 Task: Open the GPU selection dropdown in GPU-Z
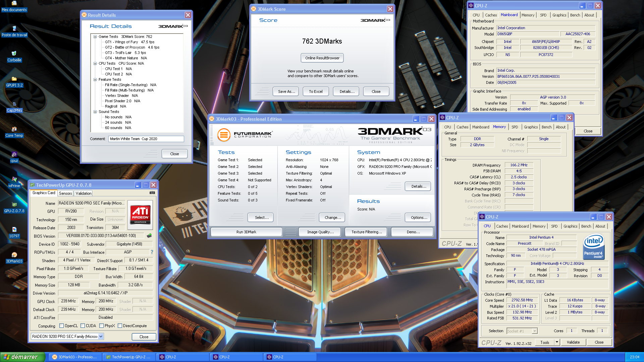pyautogui.click(x=101, y=336)
